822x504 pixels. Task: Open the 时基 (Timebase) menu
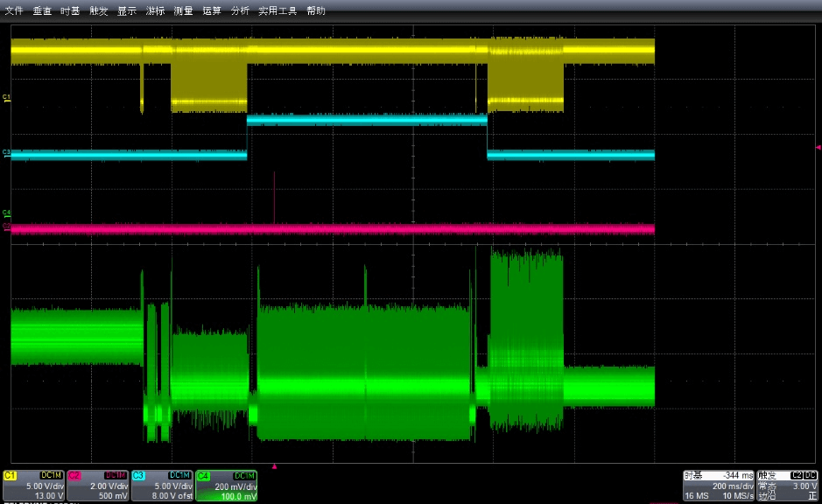coord(70,11)
